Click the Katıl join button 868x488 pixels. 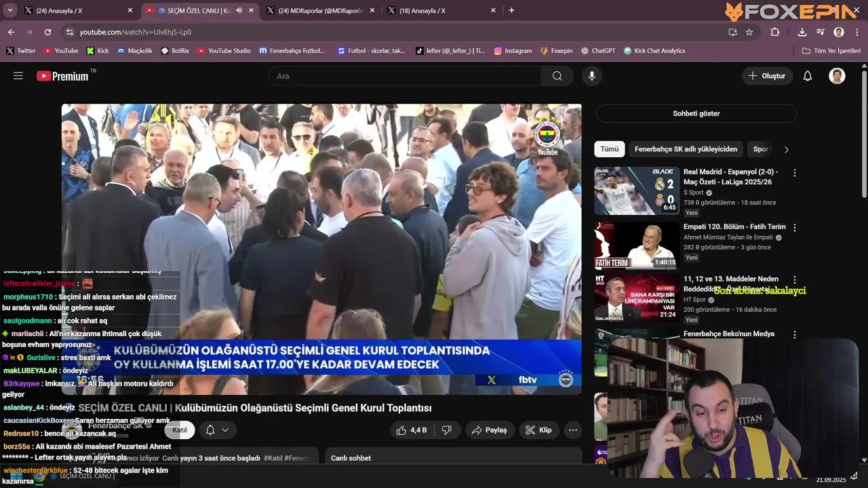(180, 430)
